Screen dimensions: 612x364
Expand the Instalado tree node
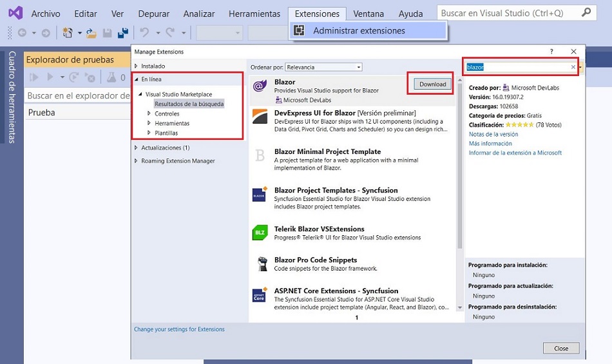click(136, 66)
